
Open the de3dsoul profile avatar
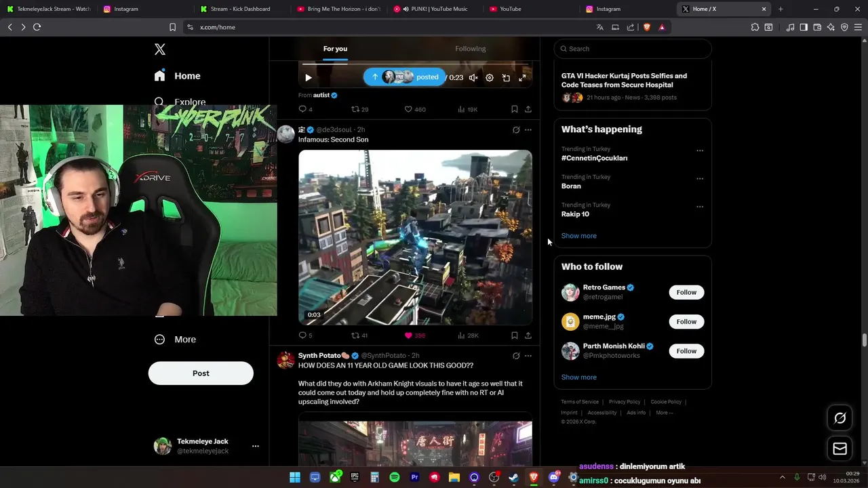click(x=285, y=134)
